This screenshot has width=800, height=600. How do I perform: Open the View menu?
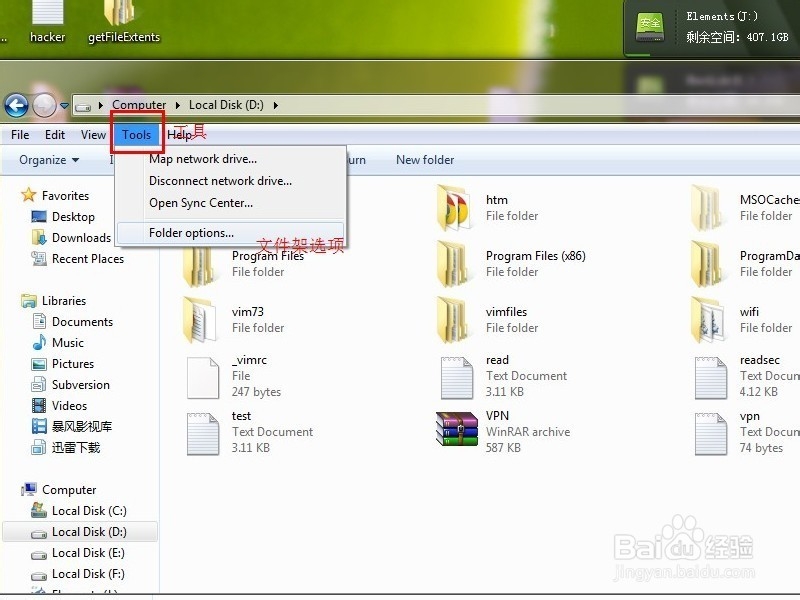pyautogui.click(x=93, y=135)
